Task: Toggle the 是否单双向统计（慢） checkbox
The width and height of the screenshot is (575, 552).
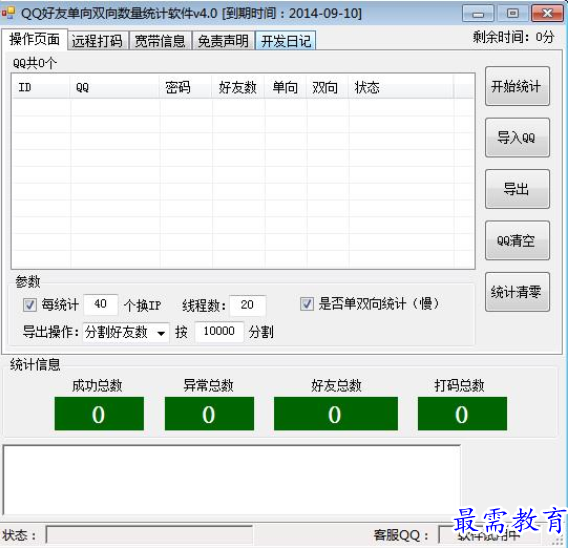Action: [307, 304]
